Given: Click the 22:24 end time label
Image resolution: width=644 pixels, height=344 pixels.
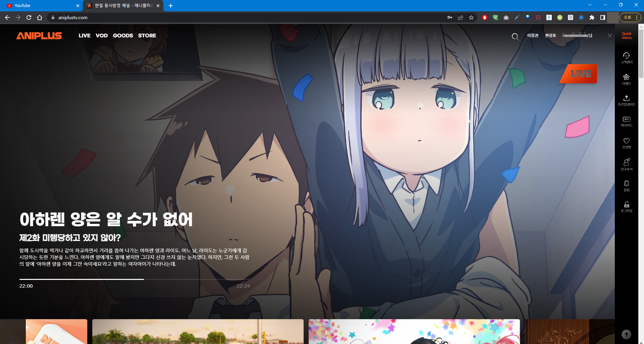Looking at the screenshot, I should pos(243,286).
